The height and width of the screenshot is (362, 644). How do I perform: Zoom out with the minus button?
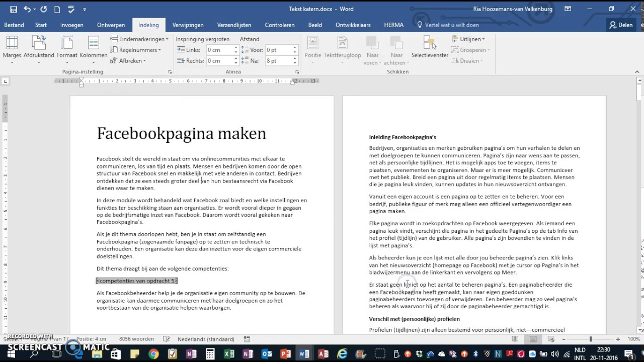pyautogui.click(x=565, y=339)
